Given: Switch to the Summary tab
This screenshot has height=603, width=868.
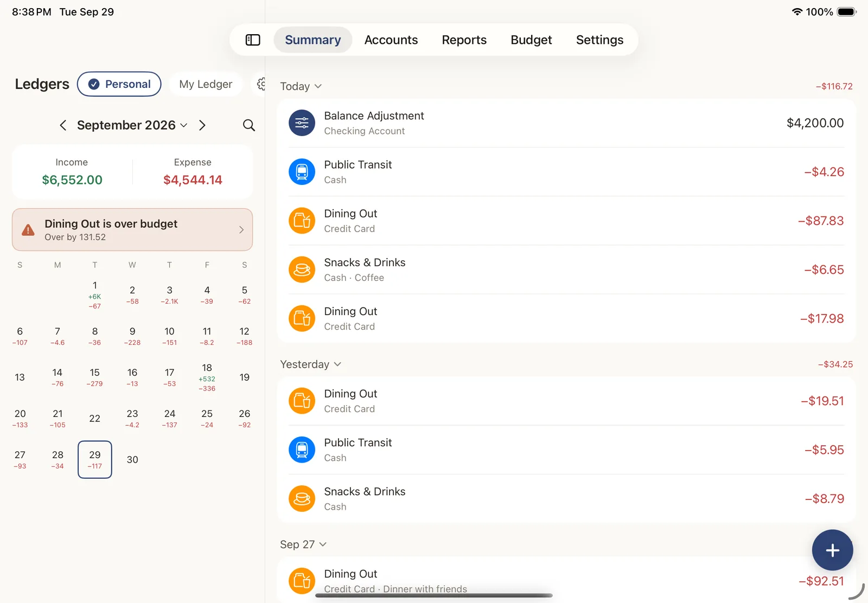Looking at the screenshot, I should (313, 40).
